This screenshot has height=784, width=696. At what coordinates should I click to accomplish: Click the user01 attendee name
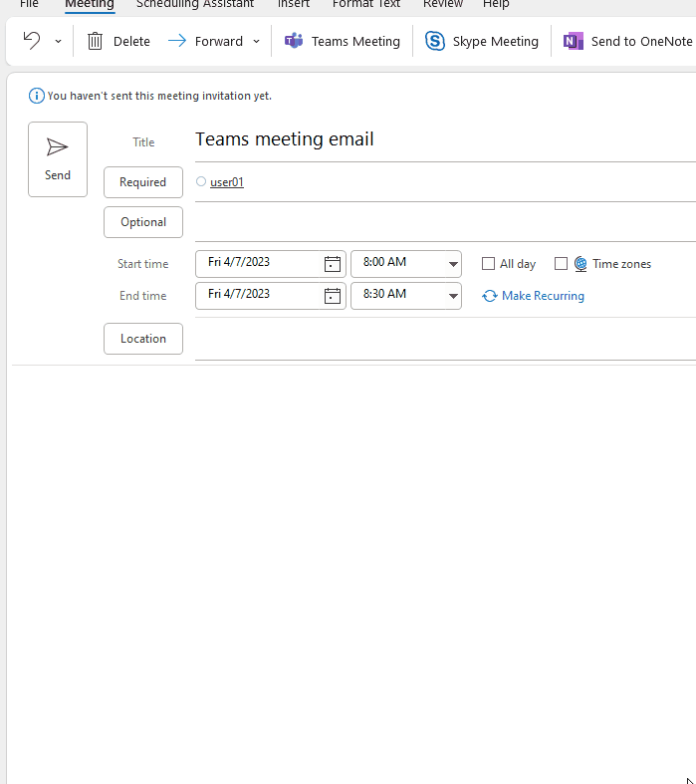[227, 182]
